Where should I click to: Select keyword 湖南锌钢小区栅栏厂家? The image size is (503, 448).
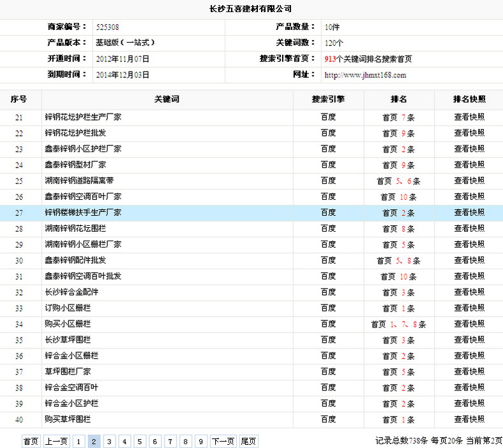pos(83,244)
